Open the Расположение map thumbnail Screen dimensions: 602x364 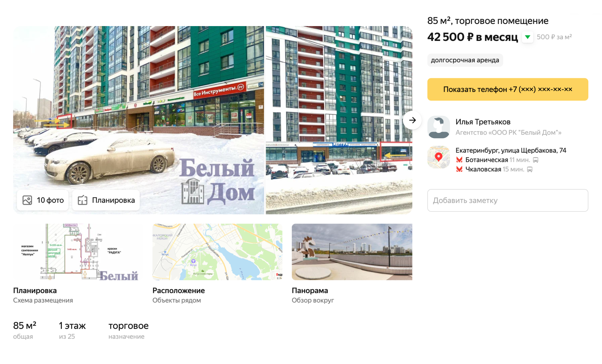pyautogui.click(x=217, y=252)
